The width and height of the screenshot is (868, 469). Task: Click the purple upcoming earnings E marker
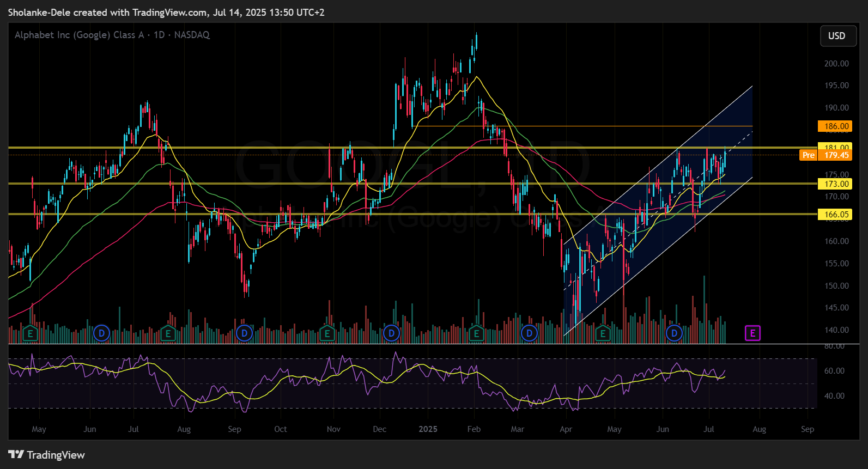click(752, 333)
